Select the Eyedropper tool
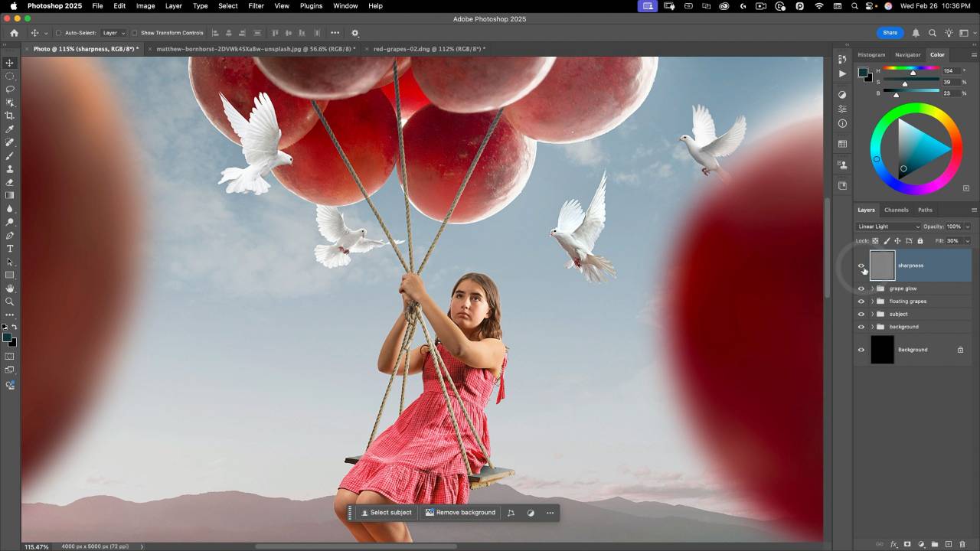The height and width of the screenshot is (551, 980). coord(10,129)
